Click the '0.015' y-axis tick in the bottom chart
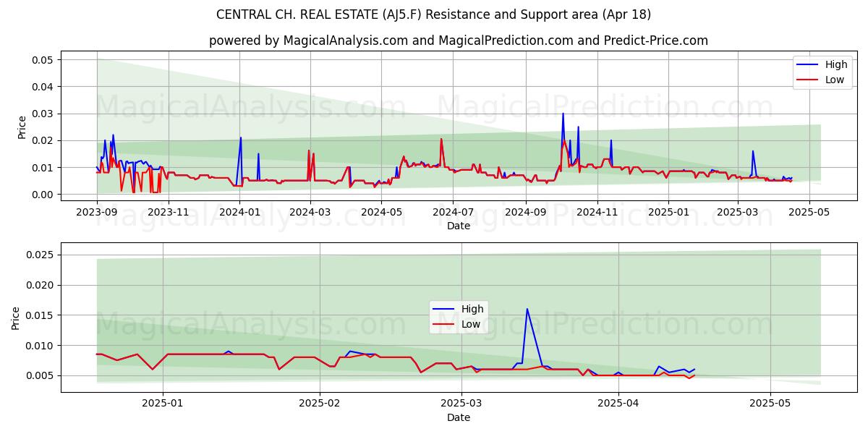Image resolution: width=868 pixels, height=434 pixels. (41, 315)
